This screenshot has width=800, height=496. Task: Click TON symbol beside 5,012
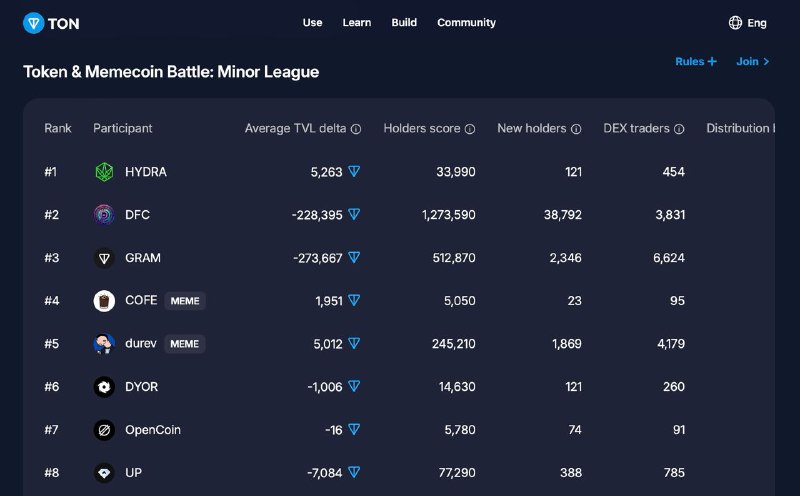[x=354, y=343]
